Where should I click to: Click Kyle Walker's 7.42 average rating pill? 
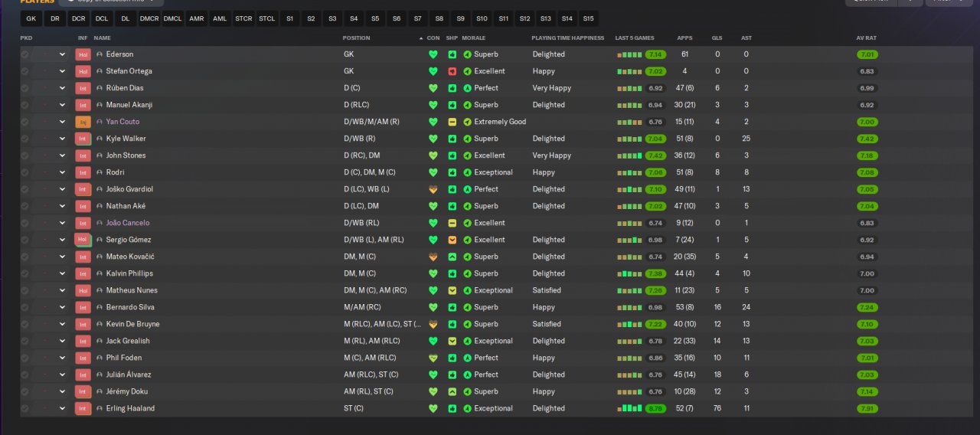point(867,139)
